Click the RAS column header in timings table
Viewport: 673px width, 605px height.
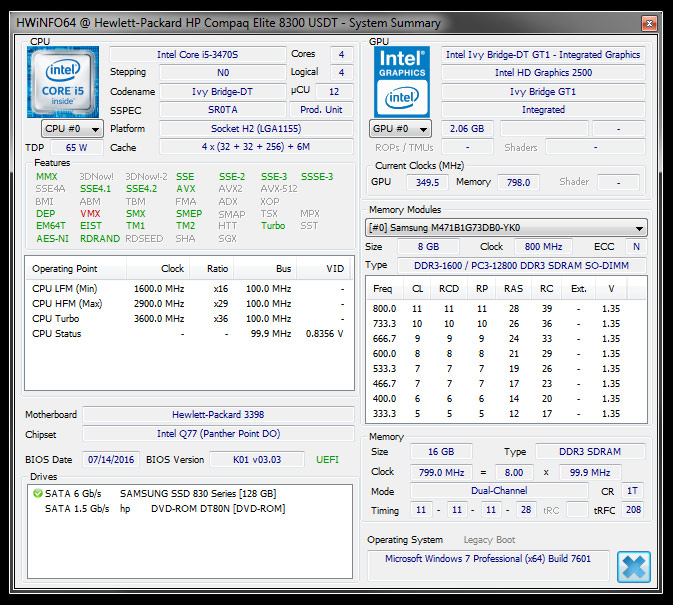pos(513,289)
